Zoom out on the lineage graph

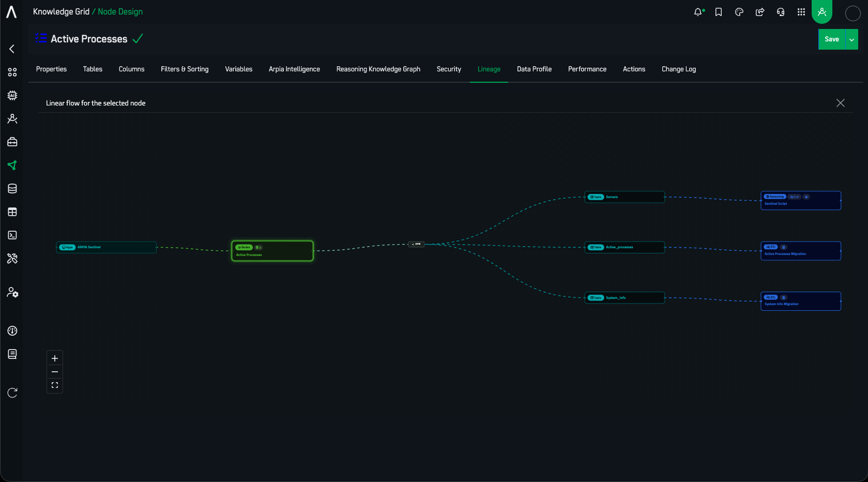(55, 372)
